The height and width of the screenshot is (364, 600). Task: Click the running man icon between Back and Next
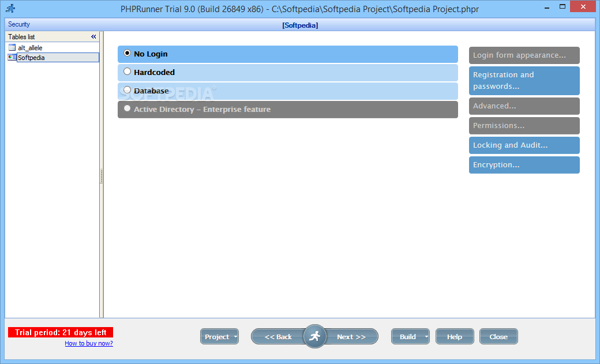[x=314, y=336]
